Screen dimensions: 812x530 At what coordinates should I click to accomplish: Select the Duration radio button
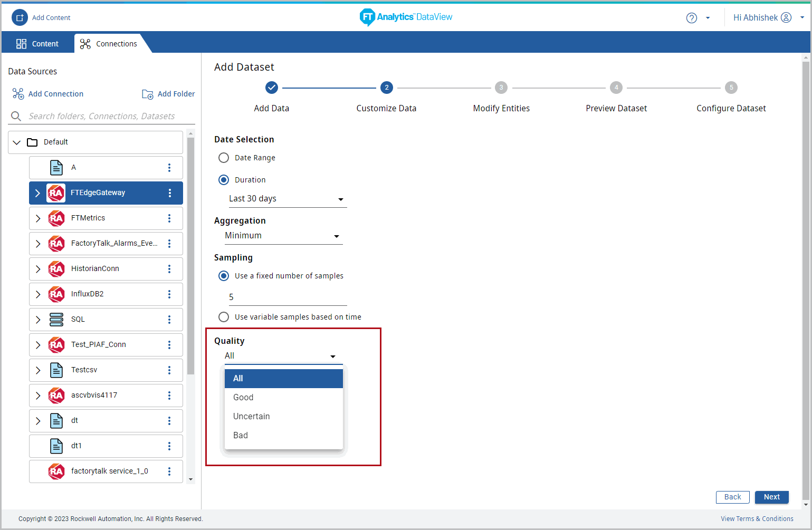pyautogui.click(x=224, y=180)
